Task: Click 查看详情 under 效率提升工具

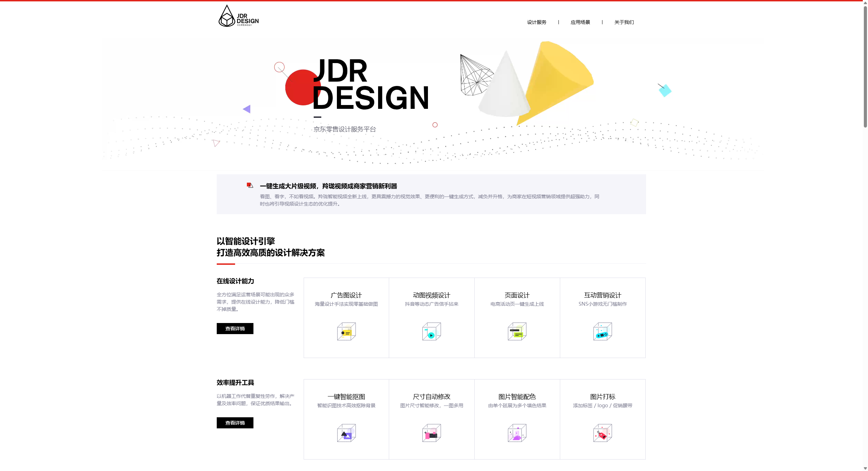Action: [235, 423]
